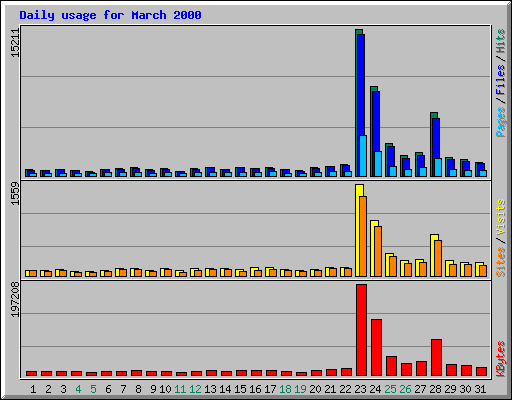Click day 10 on the x-axis
The image size is (512, 400).
(x=165, y=389)
